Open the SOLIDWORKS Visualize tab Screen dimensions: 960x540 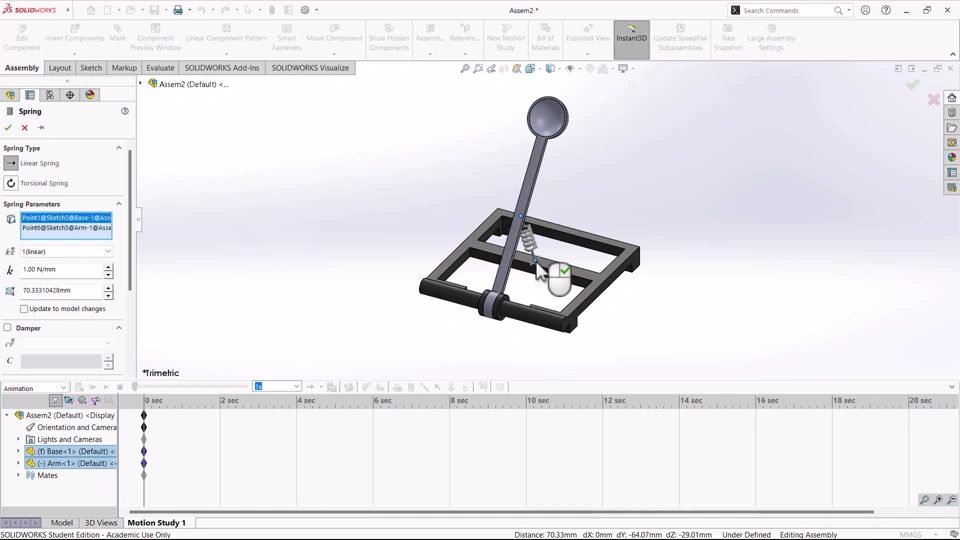[x=310, y=68]
